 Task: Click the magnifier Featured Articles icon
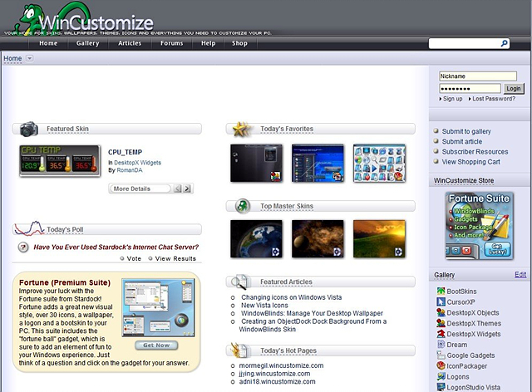[x=239, y=282]
